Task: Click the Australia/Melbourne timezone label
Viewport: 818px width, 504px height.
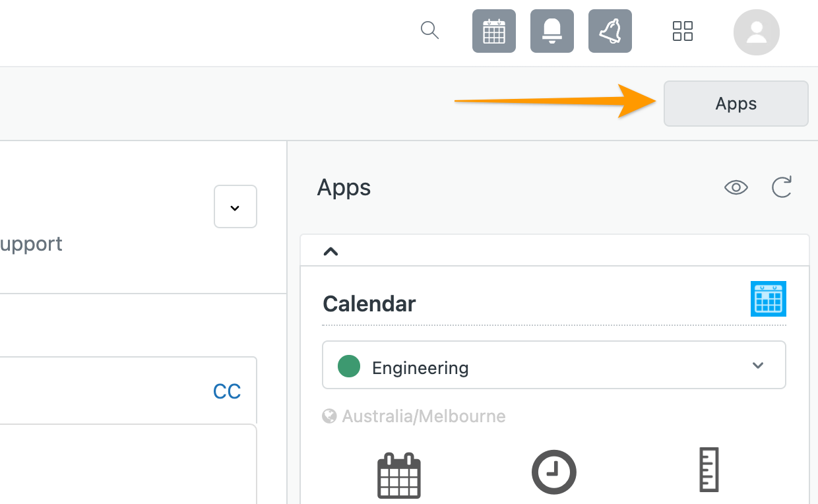Action: tap(424, 416)
